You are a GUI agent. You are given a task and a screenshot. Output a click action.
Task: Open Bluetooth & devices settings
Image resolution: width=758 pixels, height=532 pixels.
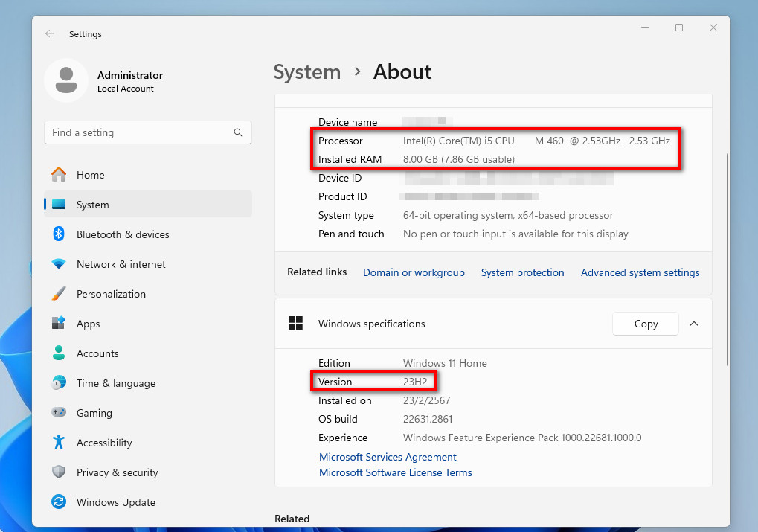pos(148,234)
